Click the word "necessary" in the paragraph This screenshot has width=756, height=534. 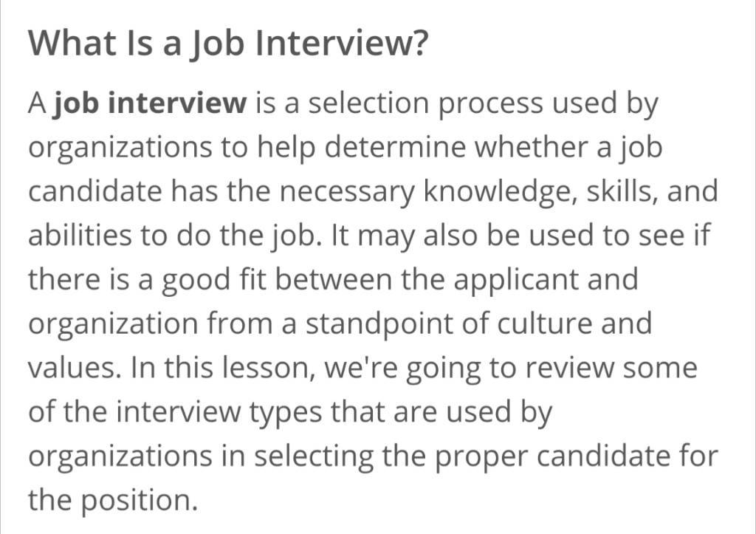(347, 192)
